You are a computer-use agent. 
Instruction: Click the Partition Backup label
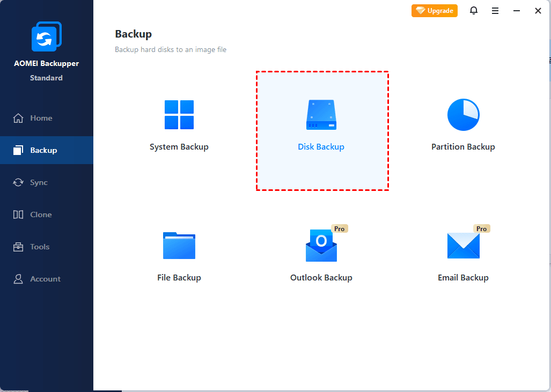(463, 147)
